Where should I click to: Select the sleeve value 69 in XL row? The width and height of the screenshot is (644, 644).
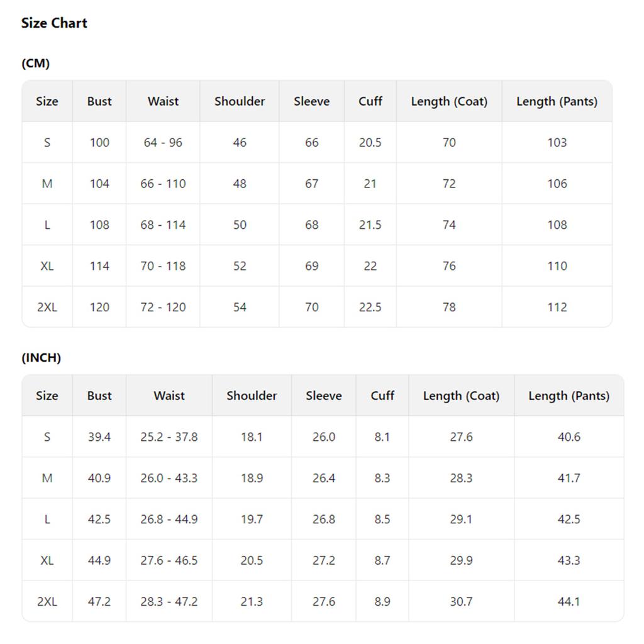click(312, 266)
